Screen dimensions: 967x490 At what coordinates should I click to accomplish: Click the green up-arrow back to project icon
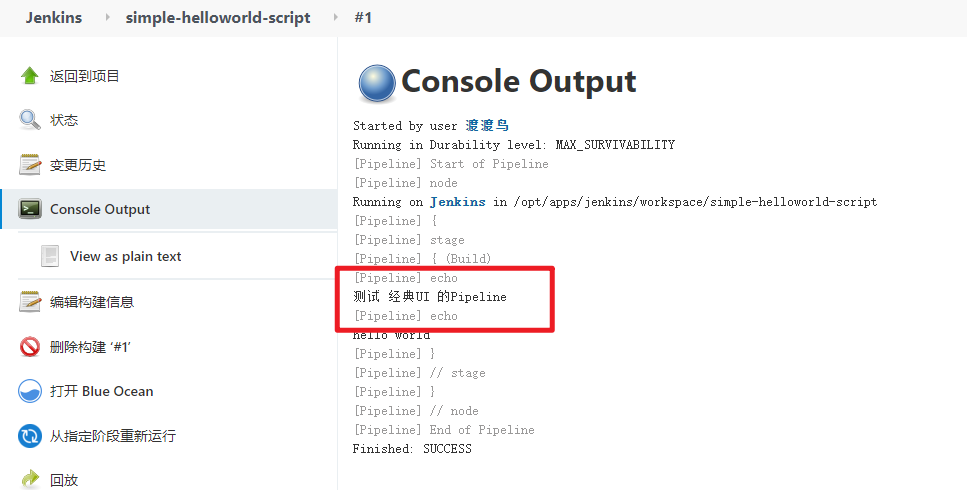click(30, 76)
